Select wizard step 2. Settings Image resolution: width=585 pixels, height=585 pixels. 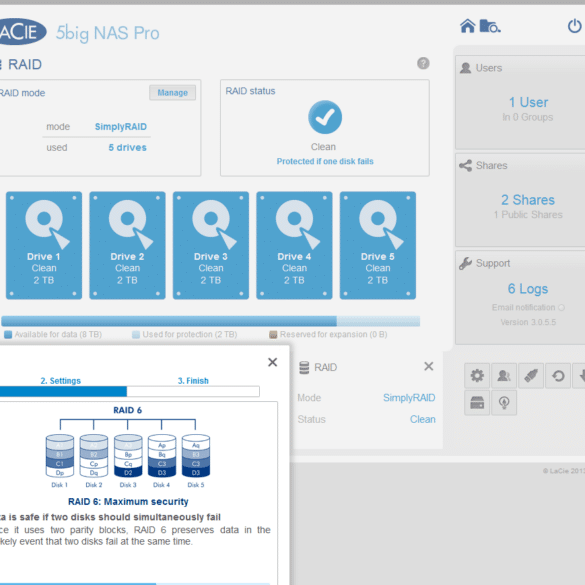pyautogui.click(x=60, y=381)
